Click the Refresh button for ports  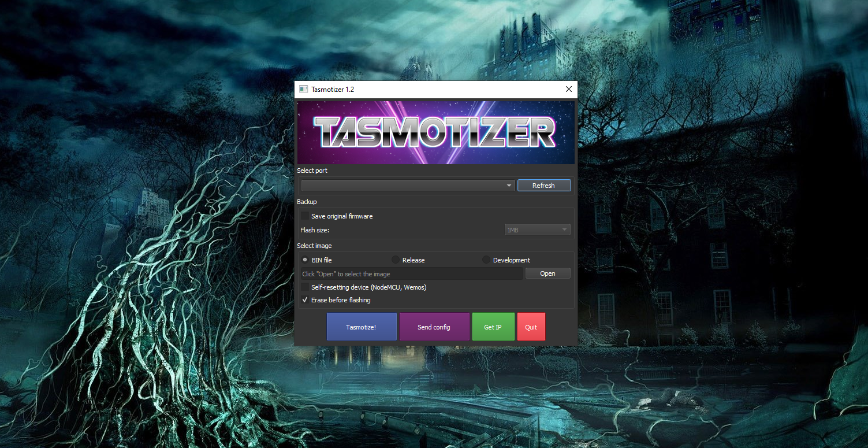543,185
